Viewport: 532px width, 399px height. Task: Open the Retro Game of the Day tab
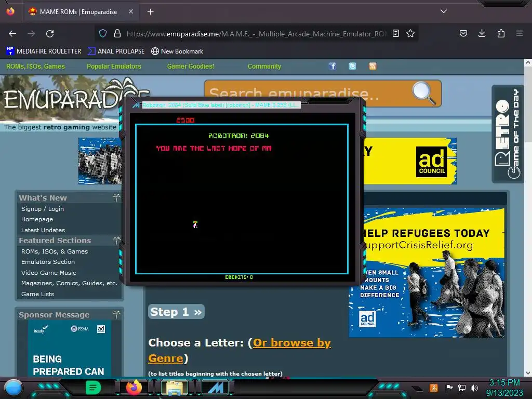(508, 134)
